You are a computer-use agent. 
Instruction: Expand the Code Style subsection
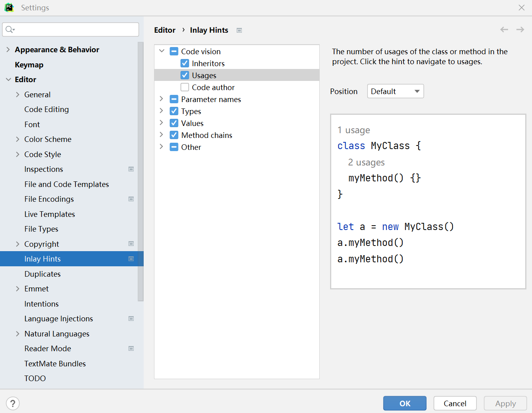[18, 154]
